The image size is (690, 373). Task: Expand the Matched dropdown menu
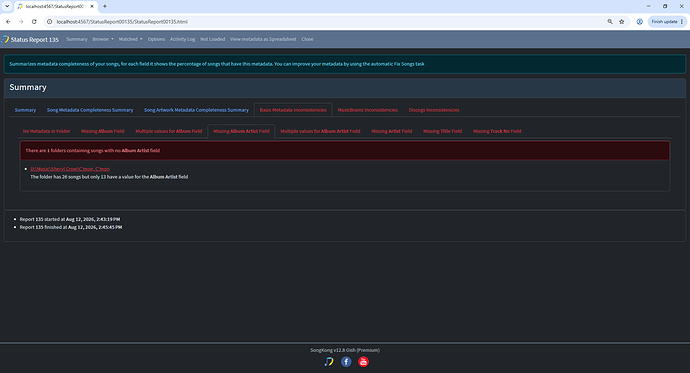[x=130, y=39]
